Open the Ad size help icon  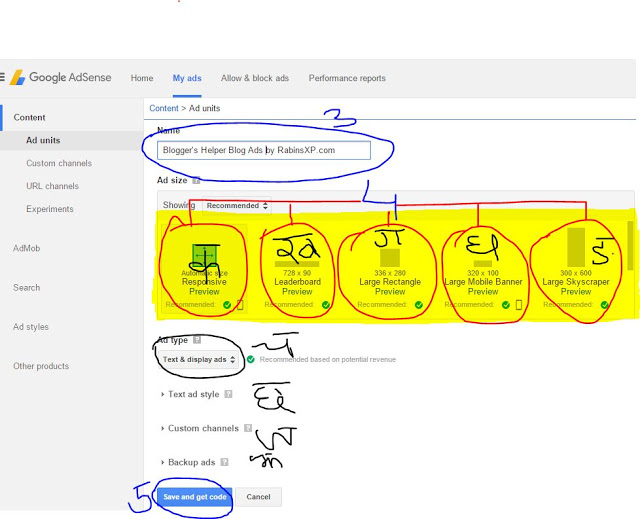[196, 180]
